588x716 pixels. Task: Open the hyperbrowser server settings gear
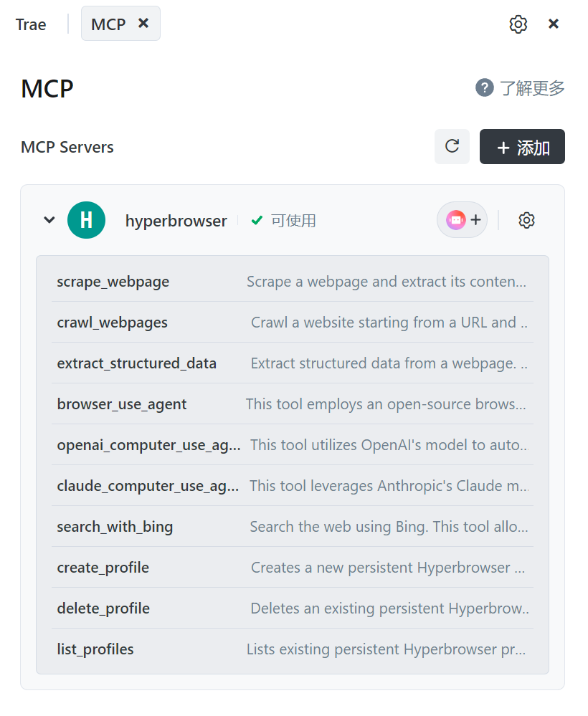526,220
